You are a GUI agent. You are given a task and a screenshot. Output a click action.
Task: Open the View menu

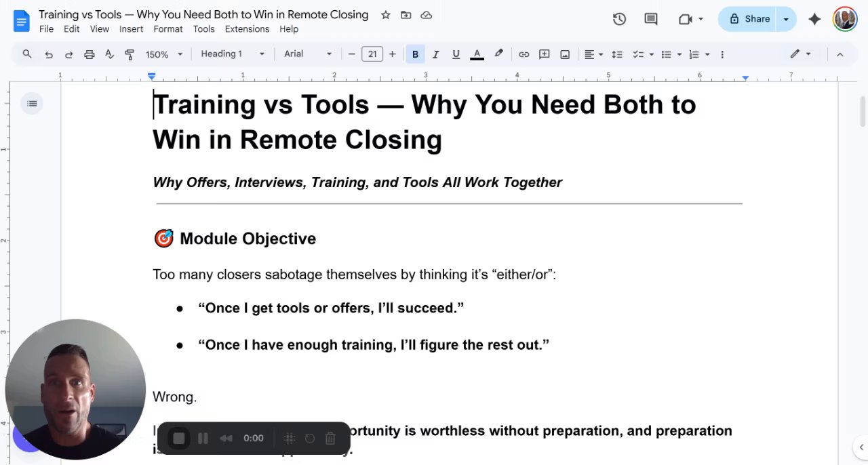click(x=100, y=29)
